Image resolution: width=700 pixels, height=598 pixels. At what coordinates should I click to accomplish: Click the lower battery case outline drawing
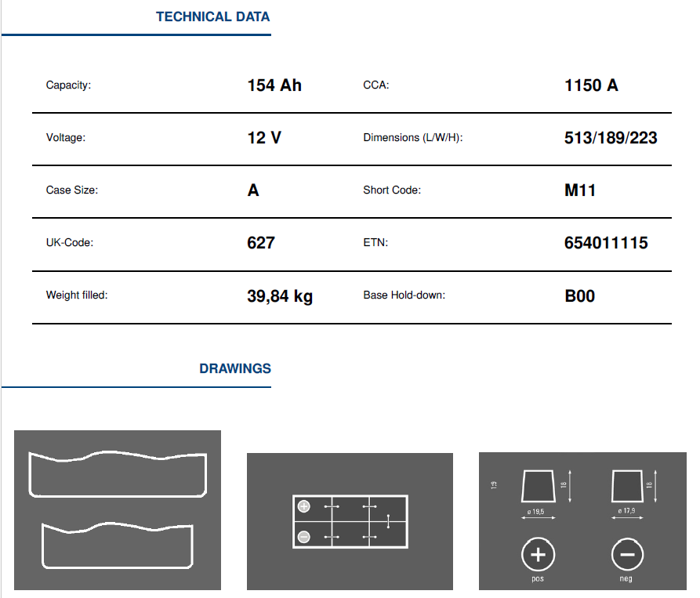(x=118, y=545)
